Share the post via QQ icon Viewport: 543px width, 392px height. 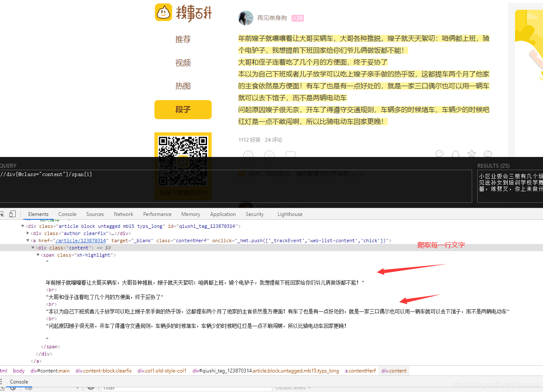tap(456, 154)
